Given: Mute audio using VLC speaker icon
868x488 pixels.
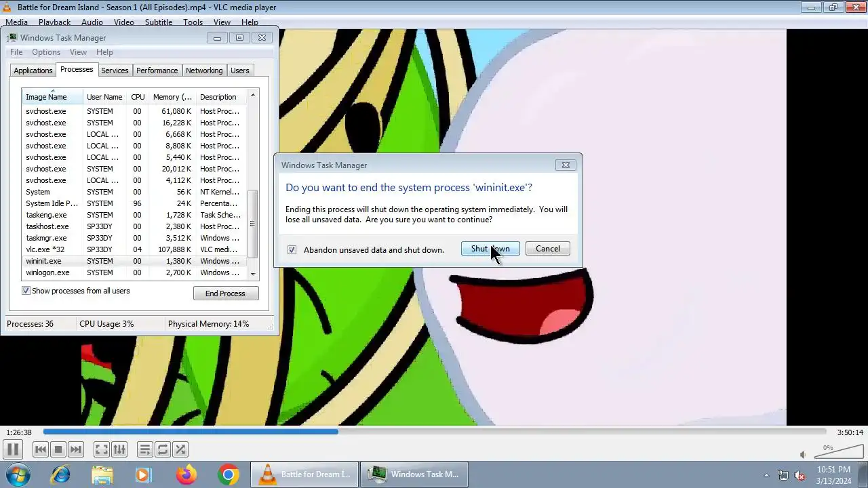Looking at the screenshot, I should [803, 455].
